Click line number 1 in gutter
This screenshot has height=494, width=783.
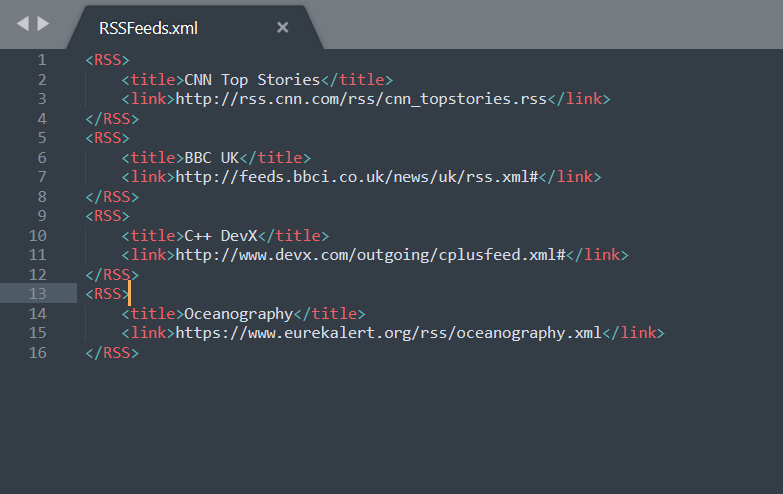pyautogui.click(x=42, y=60)
